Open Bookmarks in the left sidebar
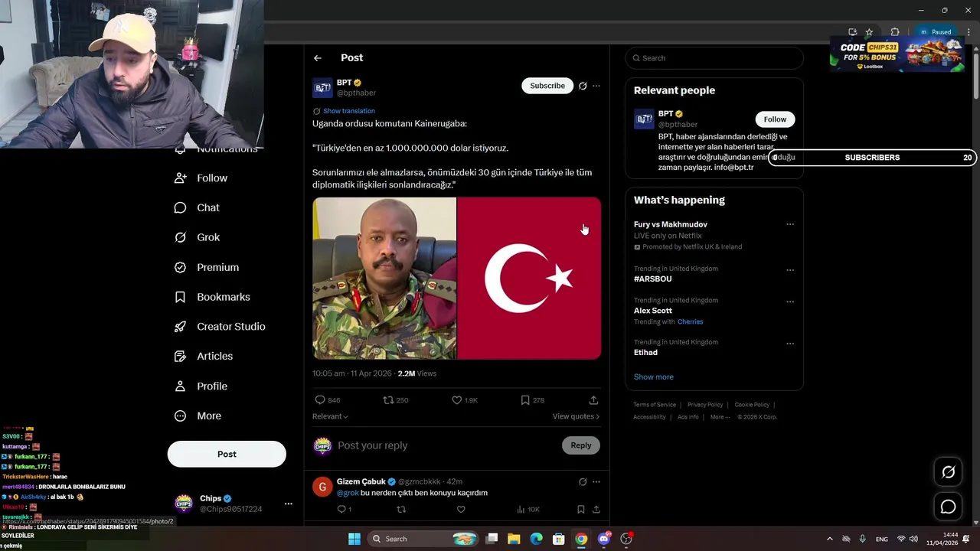980x551 pixels. [212, 297]
